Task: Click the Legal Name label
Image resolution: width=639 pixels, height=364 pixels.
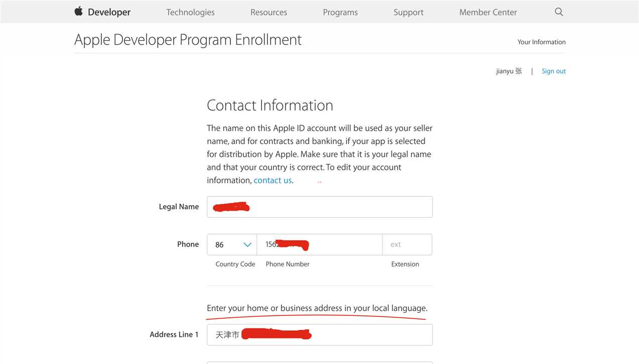Action: pyautogui.click(x=179, y=207)
